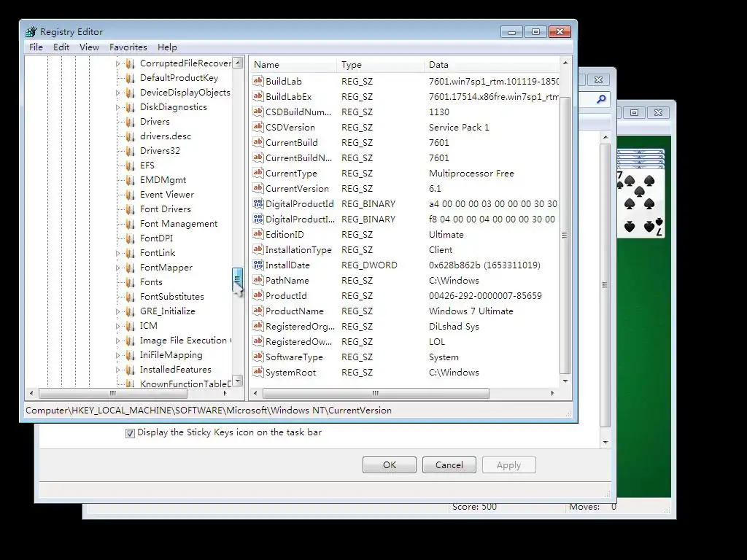Sort values by the Name column header
This screenshot has width=747, height=560.
coord(293,65)
